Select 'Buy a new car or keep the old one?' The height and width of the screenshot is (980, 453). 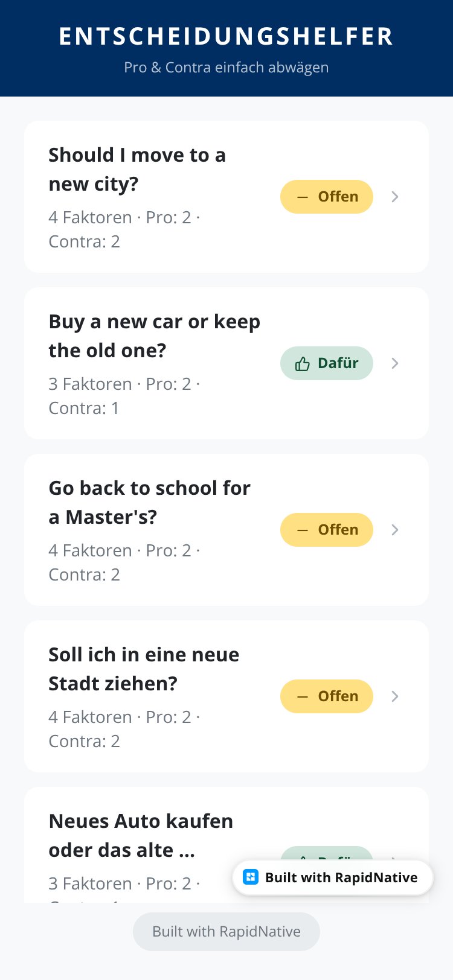(x=155, y=336)
